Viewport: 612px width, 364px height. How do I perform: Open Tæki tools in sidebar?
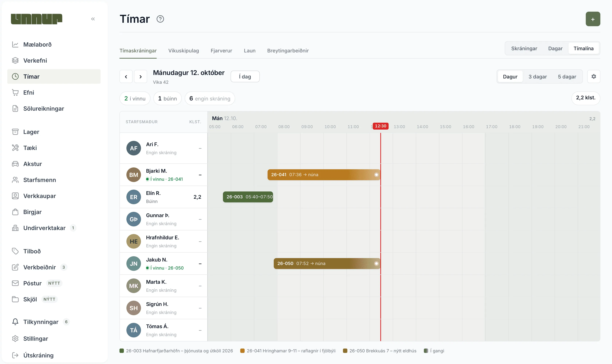click(x=54, y=148)
